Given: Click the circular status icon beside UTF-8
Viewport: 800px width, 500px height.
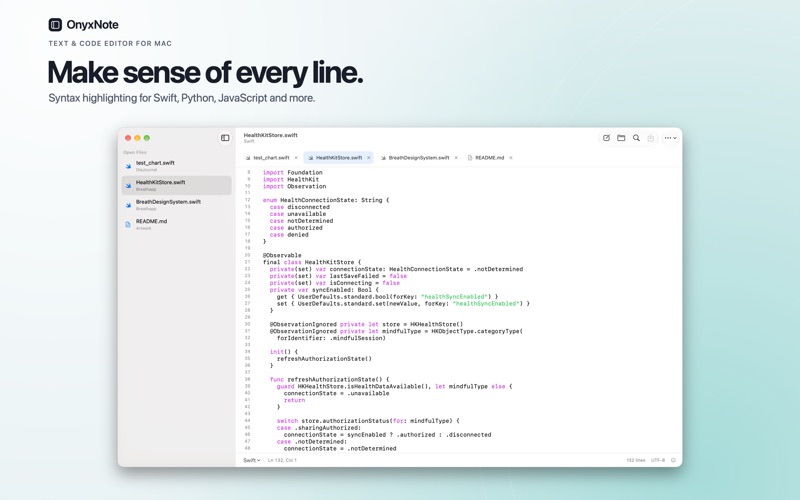Looking at the screenshot, I should (673, 460).
